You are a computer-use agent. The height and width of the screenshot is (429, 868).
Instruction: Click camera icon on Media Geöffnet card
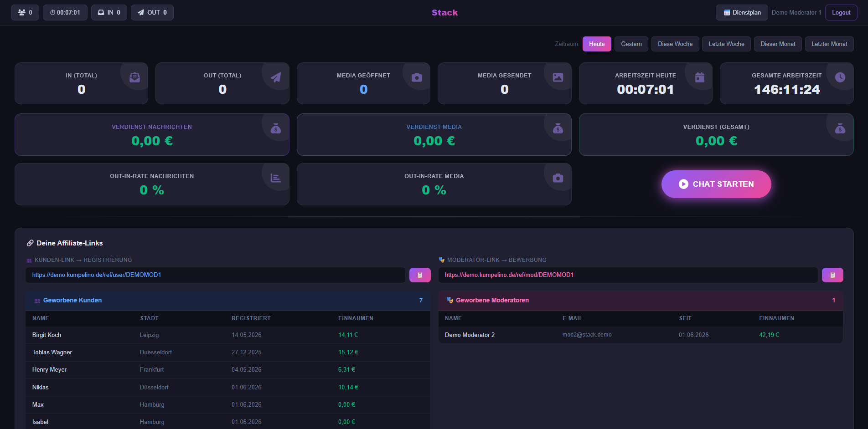click(417, 77)
